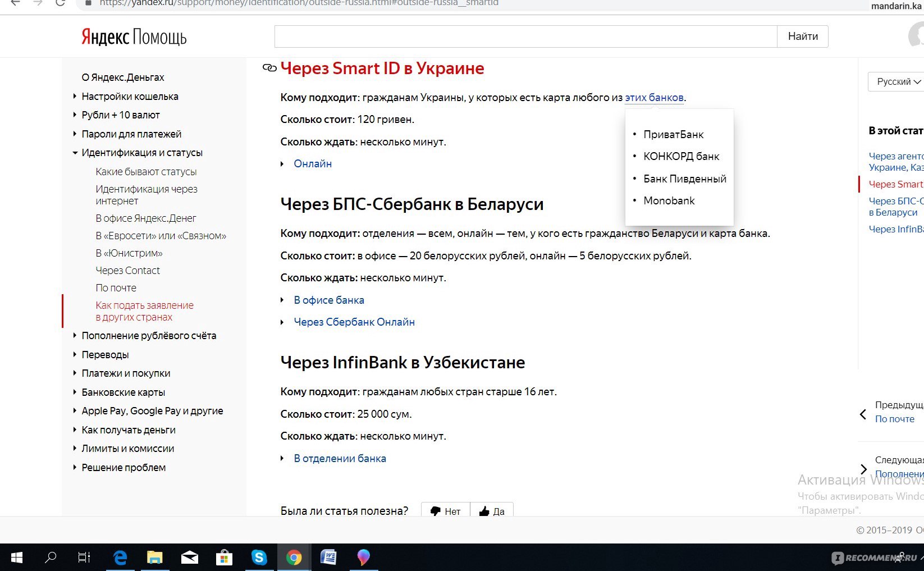Expand Переводы section
This screenshot has height=571, width=924.
coord(105,355)
